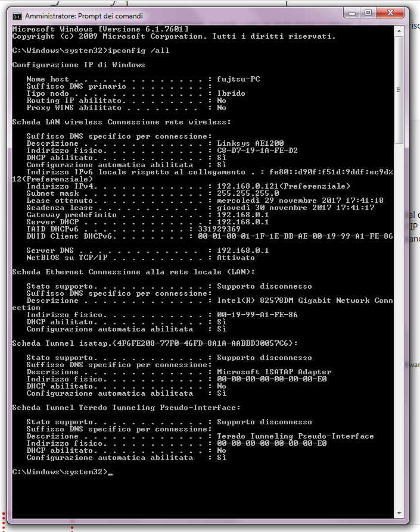Click the blinking cursor at final prompt
The height and width of the screenshot is (532, 420).
pyautogui.click(x=110, y=474)
